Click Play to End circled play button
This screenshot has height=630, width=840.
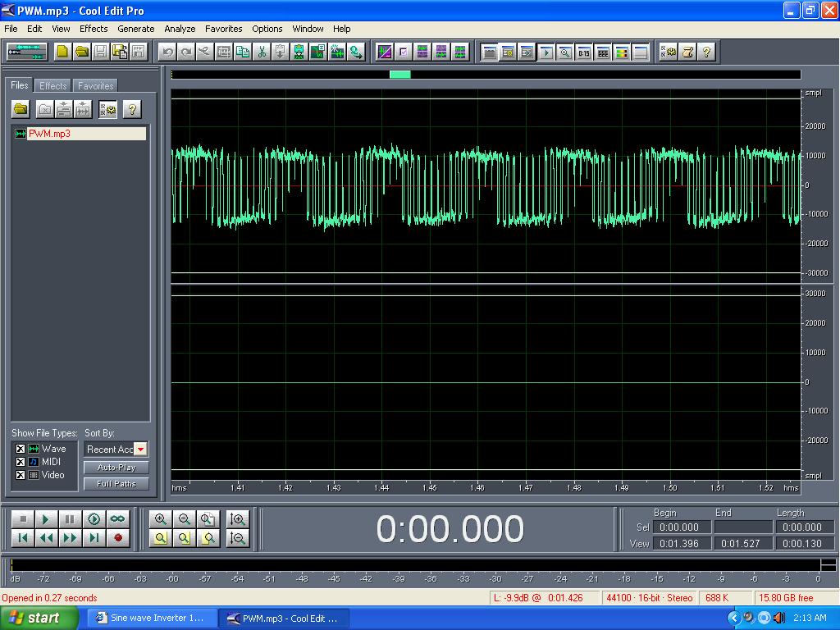click(x=94, y=519)
